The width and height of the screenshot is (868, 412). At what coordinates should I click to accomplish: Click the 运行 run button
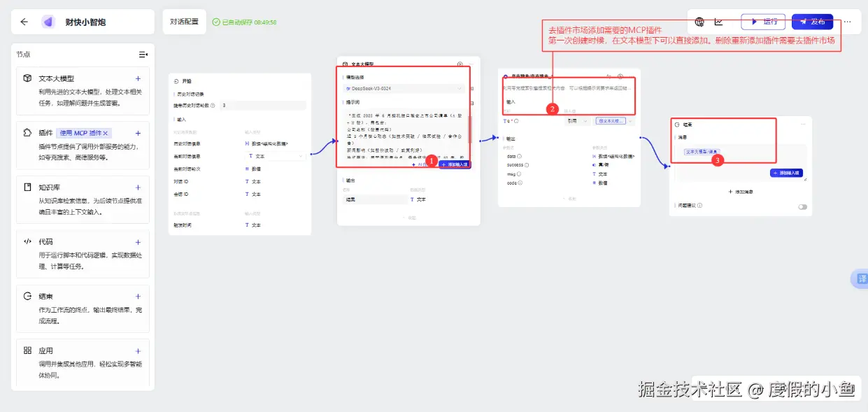click(763, 22)
